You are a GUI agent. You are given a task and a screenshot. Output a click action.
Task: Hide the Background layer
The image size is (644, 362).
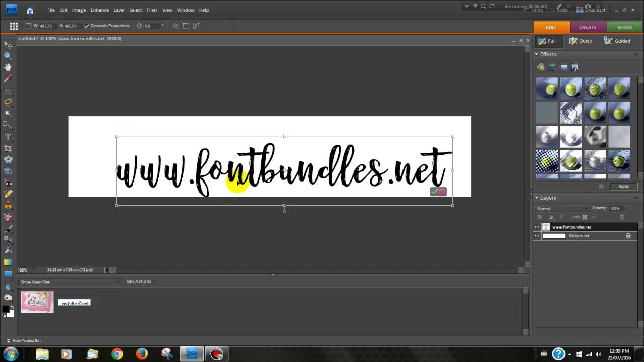click(x=537, y=236)
